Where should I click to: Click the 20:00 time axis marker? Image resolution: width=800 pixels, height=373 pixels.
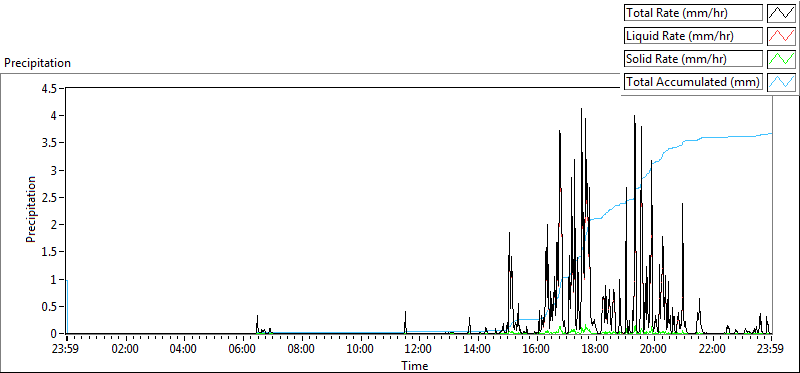click(654, 350)
